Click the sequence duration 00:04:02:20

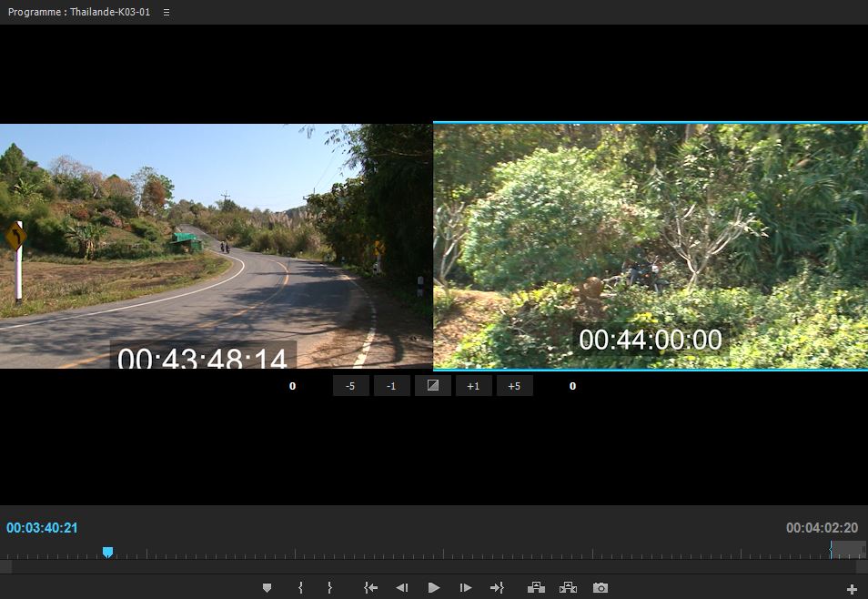coord(823,528)
